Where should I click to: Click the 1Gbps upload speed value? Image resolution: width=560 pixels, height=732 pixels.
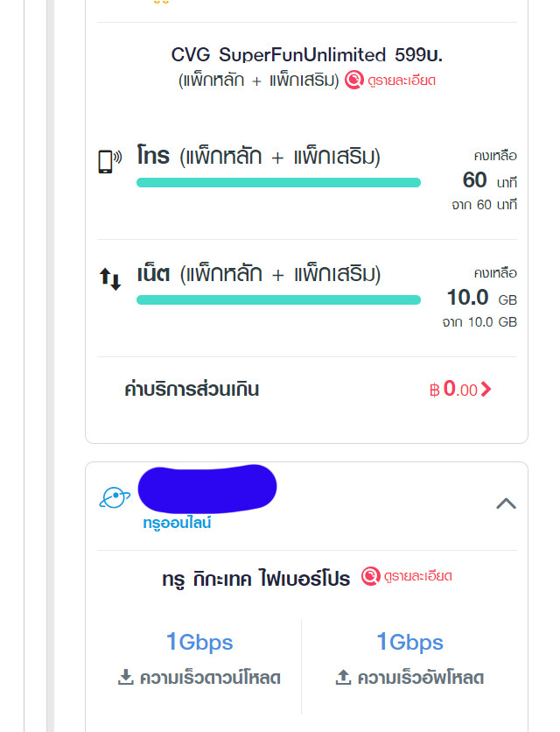(409, 642)
